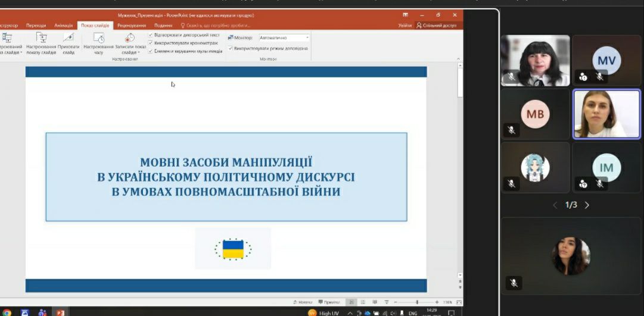Click Comments (Примітки) button in status bar
The image size is (644, 316).
coord(329,302)
